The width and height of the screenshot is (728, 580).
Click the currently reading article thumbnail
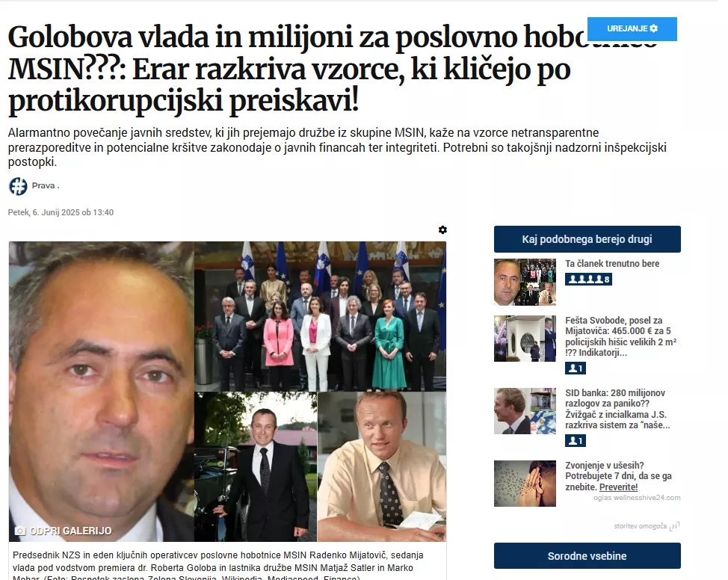click(x=525, y=282)
